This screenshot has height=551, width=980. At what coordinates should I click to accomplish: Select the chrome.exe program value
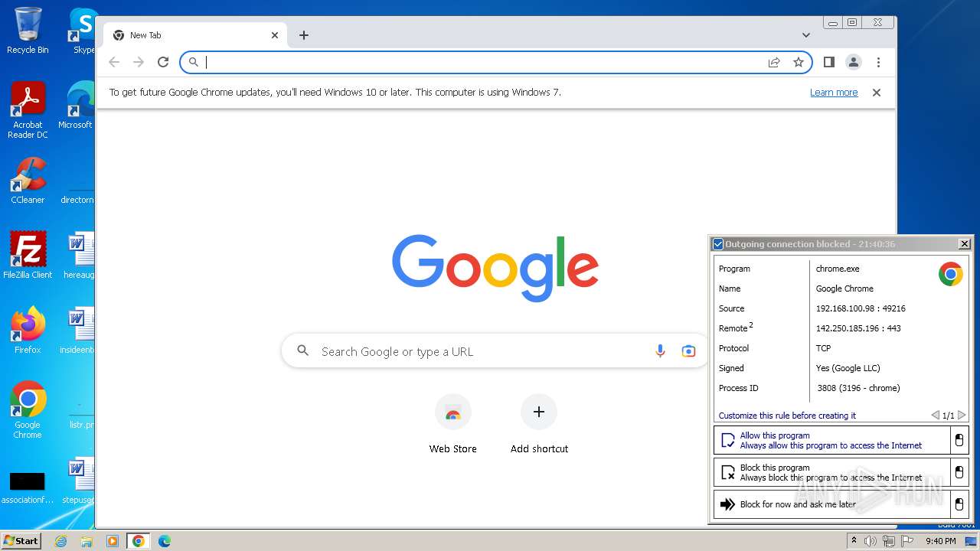pyautogui.click(x=838, y=269)
